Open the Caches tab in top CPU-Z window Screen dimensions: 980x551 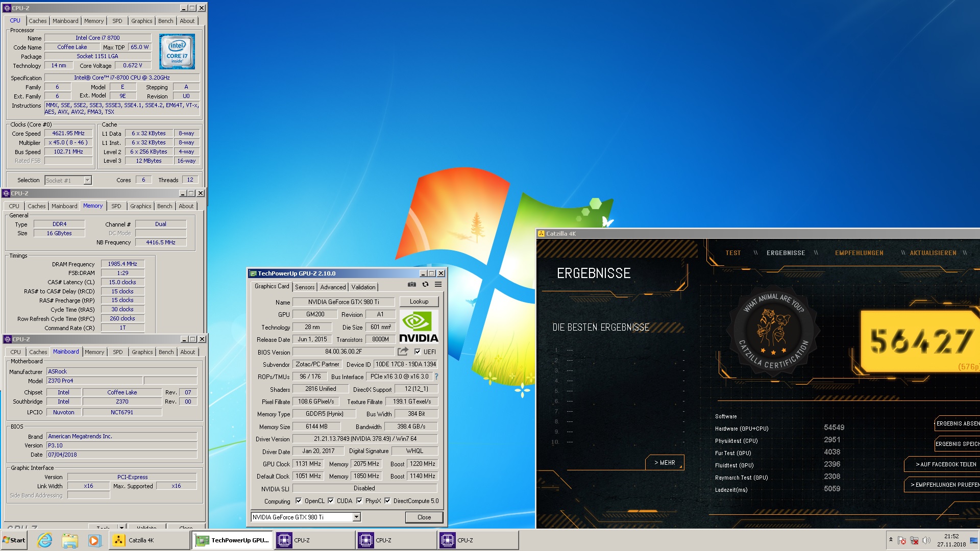(38, 21)
